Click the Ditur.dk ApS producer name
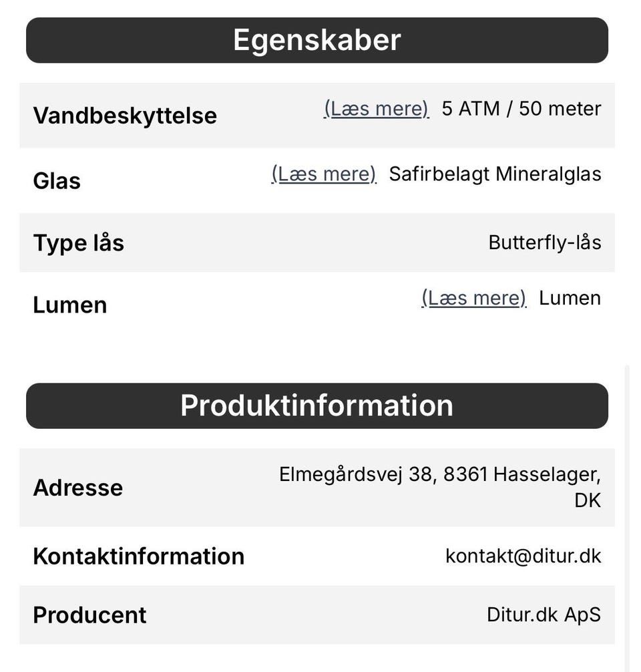This screenshot has height=672, width=641. (x=544, y=615)
